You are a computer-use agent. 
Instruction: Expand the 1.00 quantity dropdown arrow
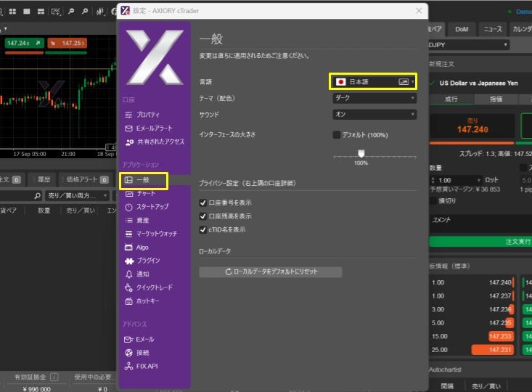coord(479,180)
